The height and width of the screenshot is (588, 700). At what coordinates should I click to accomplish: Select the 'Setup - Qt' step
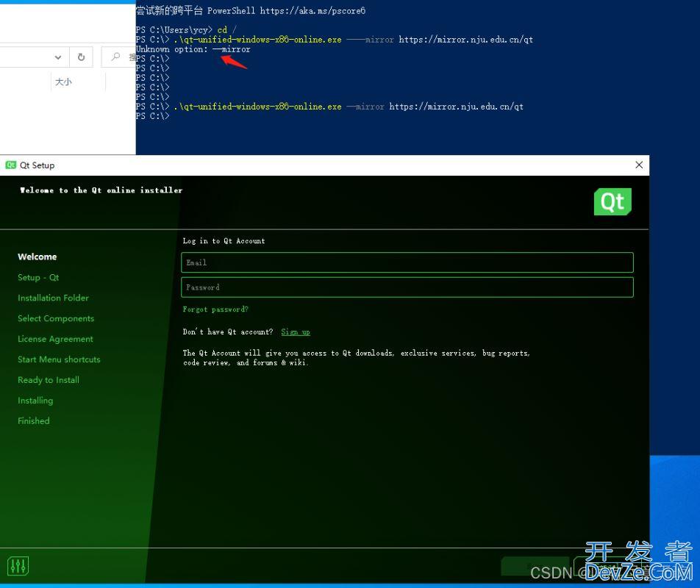click(x=38, y=277)
